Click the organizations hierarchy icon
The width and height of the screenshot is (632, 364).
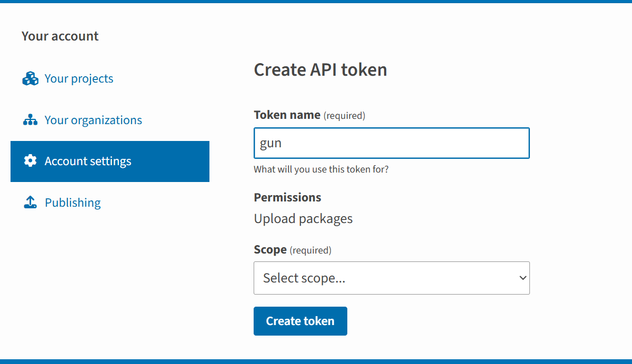pos(31,120)
